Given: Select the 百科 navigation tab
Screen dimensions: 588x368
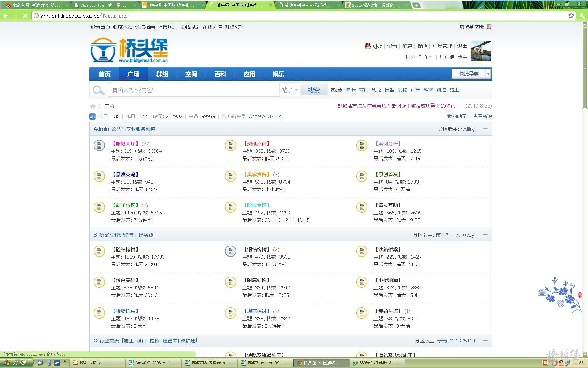Looking at the screenshot, I should tap(220, 74).
